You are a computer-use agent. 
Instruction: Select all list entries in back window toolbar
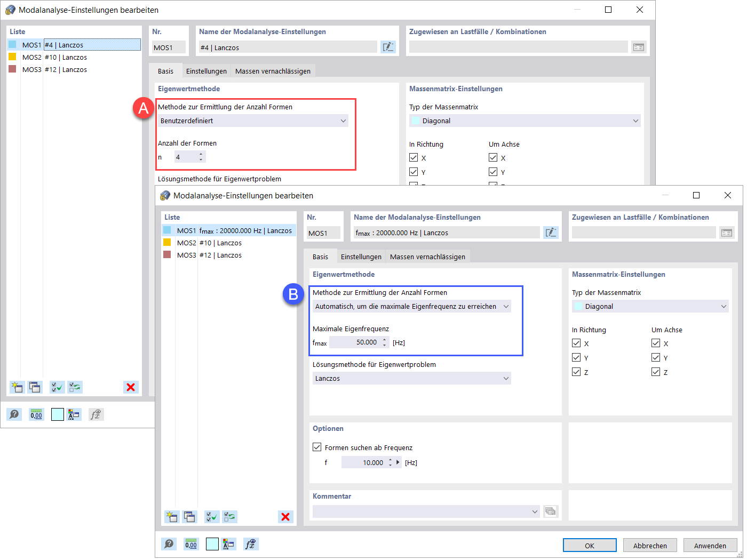tap(57, 387)
